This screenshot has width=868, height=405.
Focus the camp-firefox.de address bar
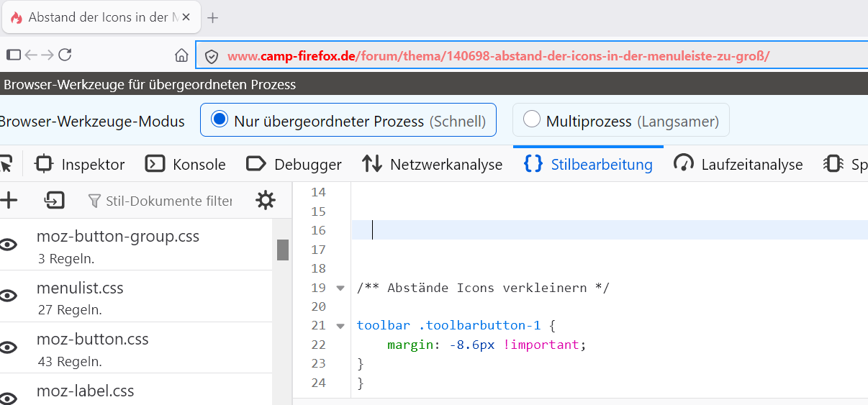532,56
